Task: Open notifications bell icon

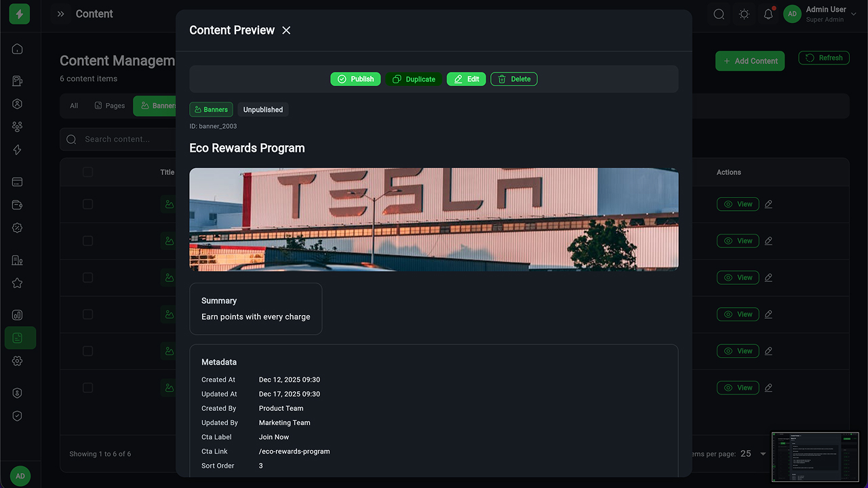Action: pyautogui.click(x=768, y=14)
